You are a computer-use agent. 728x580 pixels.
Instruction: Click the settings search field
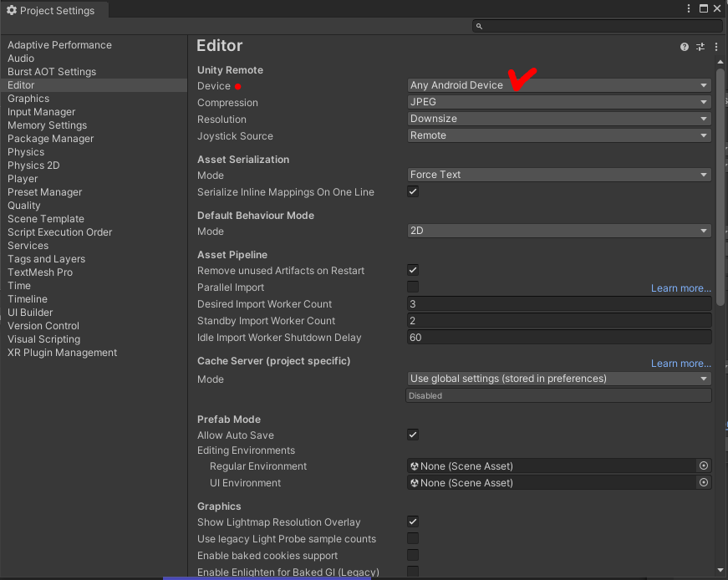pyautogui.click(x=597, y=27)
